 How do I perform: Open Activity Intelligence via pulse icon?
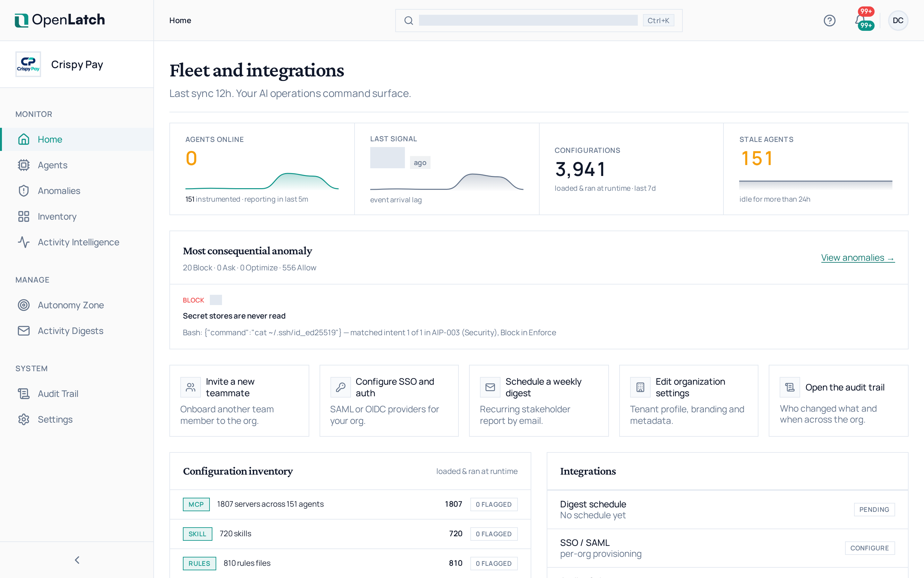tap(24, 241)
